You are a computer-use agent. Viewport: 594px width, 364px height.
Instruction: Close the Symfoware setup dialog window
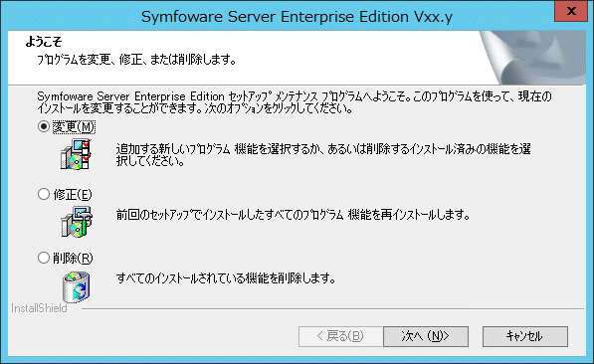tap(571, 11)
